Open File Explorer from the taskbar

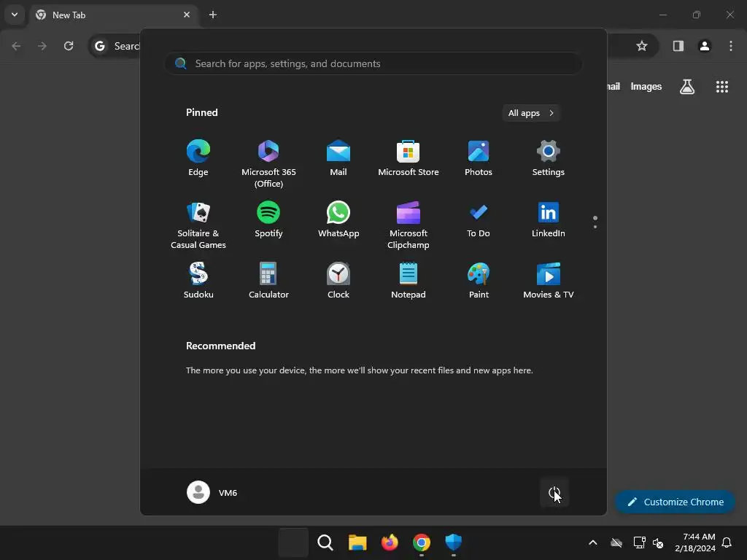[357, 542]
